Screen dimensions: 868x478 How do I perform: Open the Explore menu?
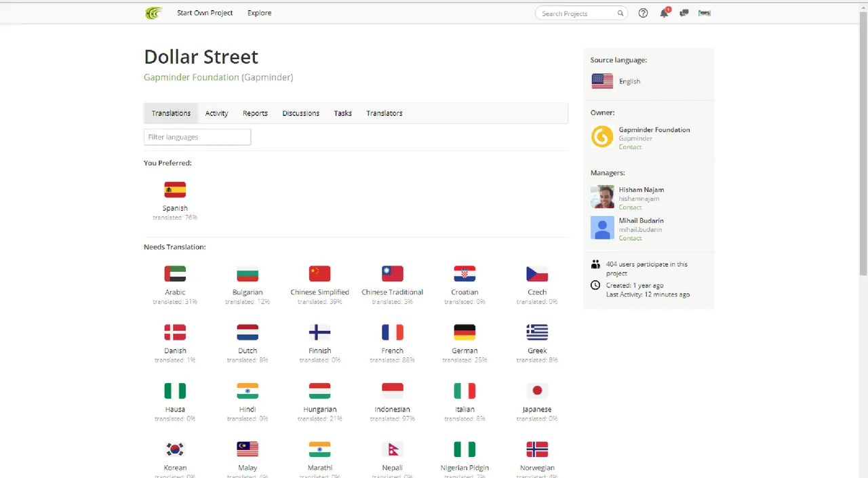259,13
